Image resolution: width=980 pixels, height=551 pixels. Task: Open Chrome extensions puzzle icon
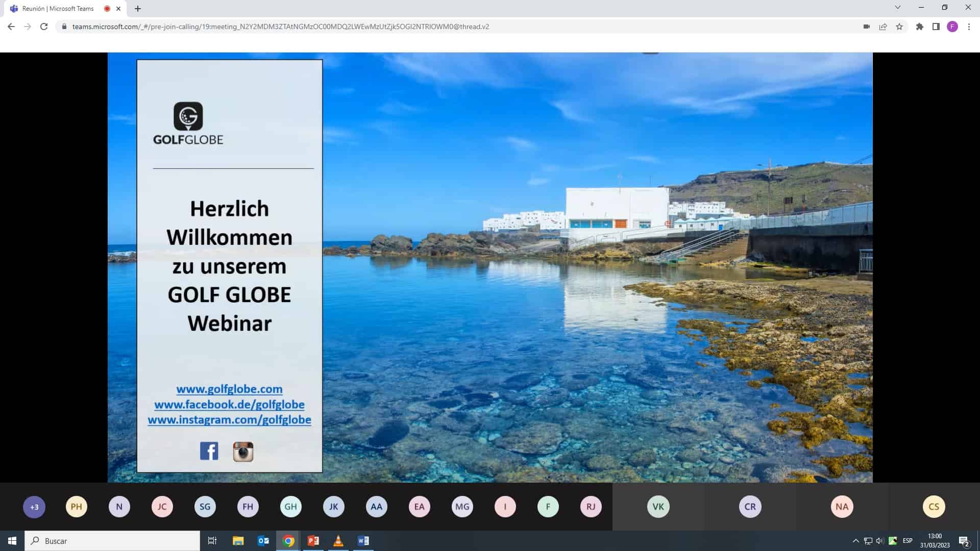(919, 27)
